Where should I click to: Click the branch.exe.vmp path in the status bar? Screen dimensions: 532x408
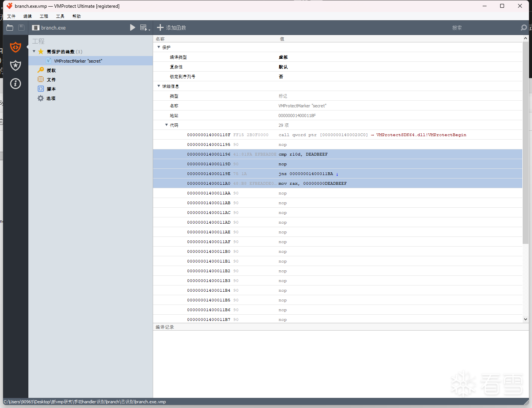pyautogui.click(x=85, y=402)
